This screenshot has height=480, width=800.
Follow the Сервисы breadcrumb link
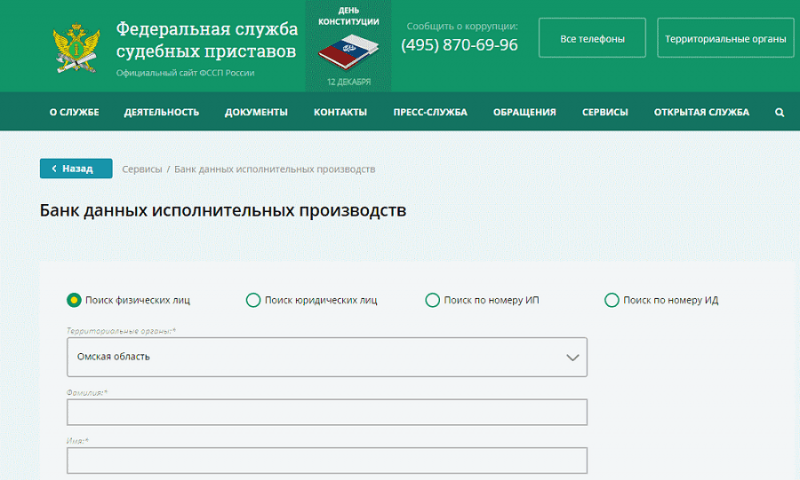[142, 169]
